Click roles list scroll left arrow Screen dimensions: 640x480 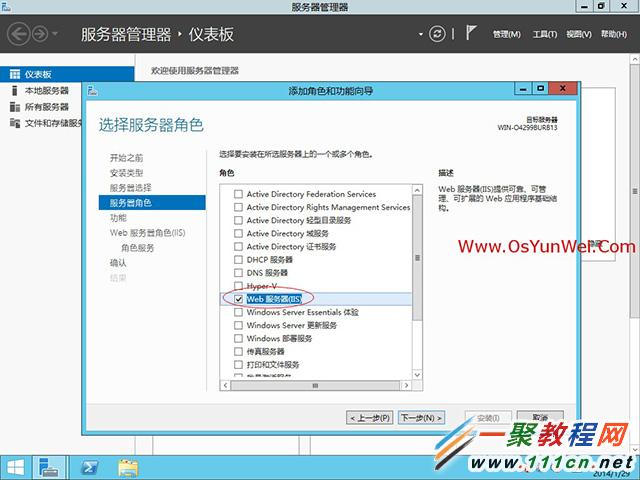225,385
